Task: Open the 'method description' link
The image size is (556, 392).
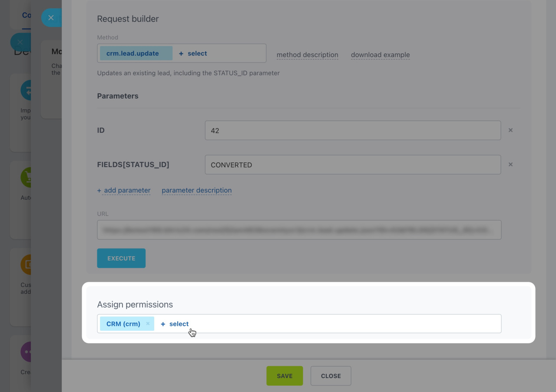Action: 307,55
